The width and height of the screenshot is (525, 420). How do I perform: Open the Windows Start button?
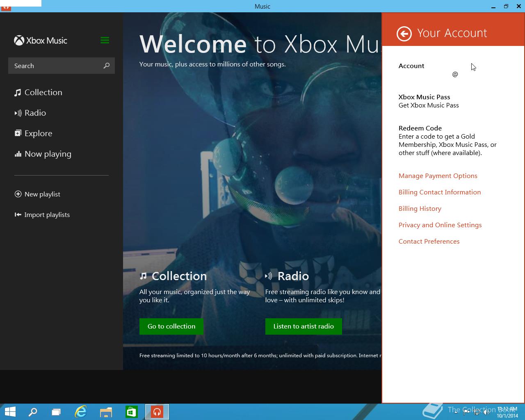click(10, 412)
